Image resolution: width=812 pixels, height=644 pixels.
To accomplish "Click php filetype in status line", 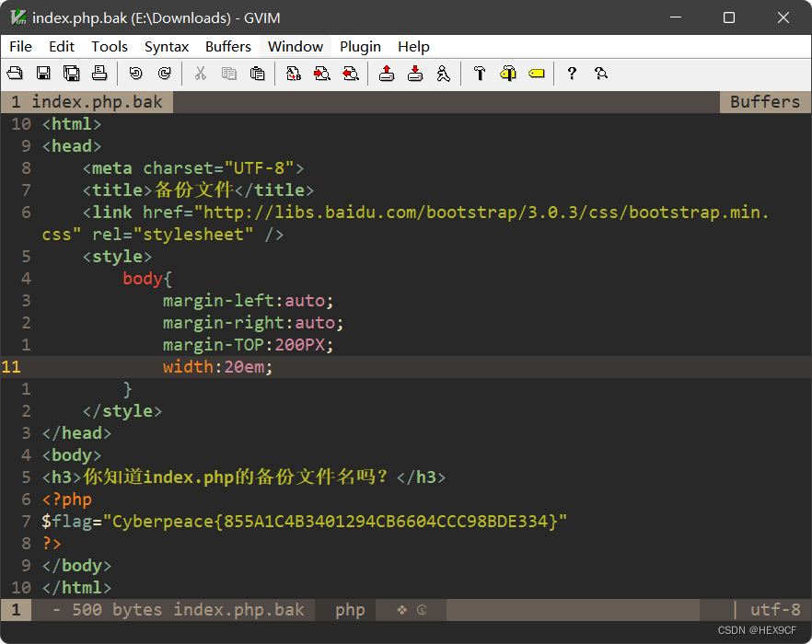I will [x=350, y=610].
